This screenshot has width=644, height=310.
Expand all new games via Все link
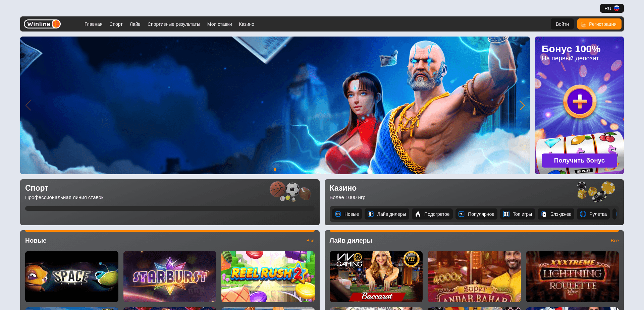pyautogui.click(x=311, y=241)
